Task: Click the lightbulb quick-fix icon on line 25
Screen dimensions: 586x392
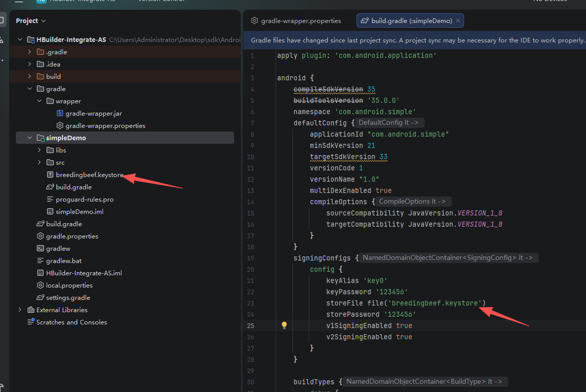Action: (x=284, y=325)
